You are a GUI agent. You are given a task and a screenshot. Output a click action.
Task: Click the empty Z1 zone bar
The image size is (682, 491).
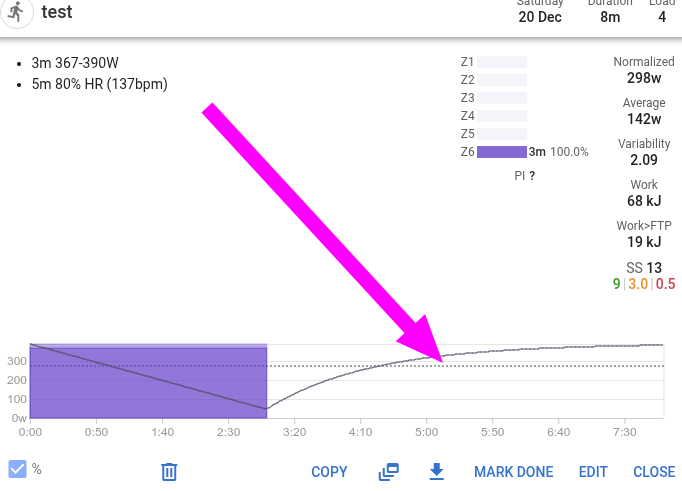(x=501, y=62)
